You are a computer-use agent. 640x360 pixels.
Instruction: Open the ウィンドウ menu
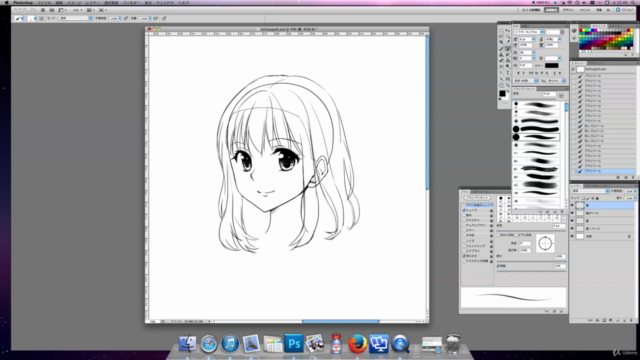pos(165,2)
